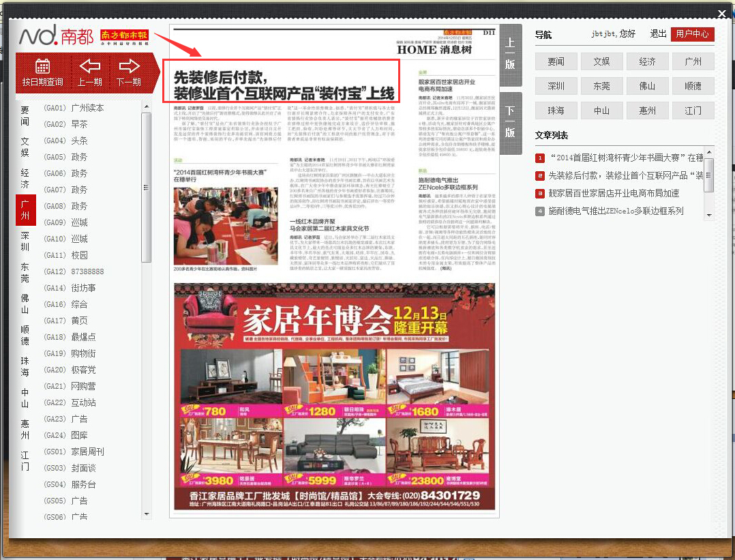This screenshot has width=735, height=560.
Task: Select 惠州 navigation button
Action: tap(647, 110)
